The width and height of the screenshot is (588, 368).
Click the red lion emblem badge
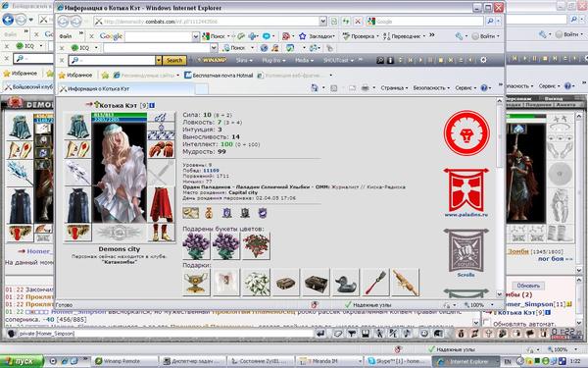(466, 132)
